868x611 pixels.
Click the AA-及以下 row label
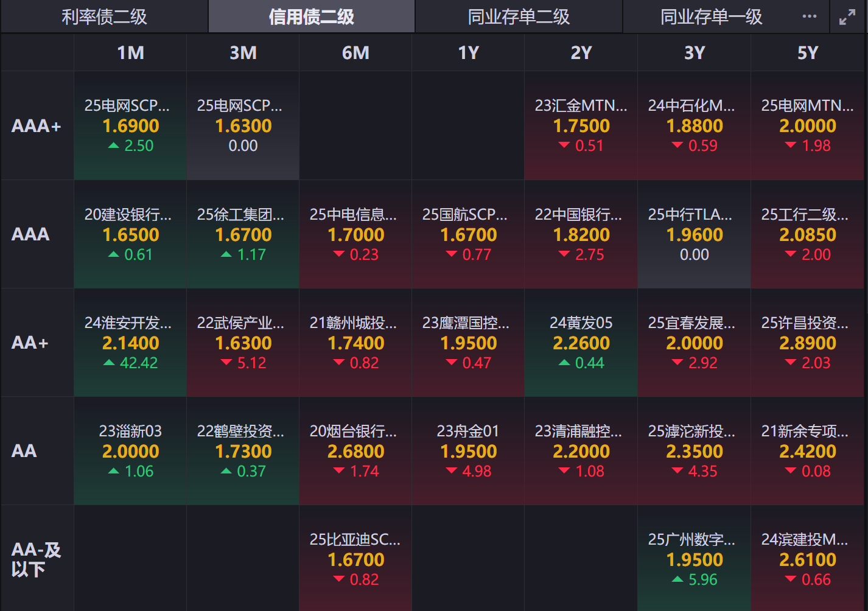coord(37,559)
